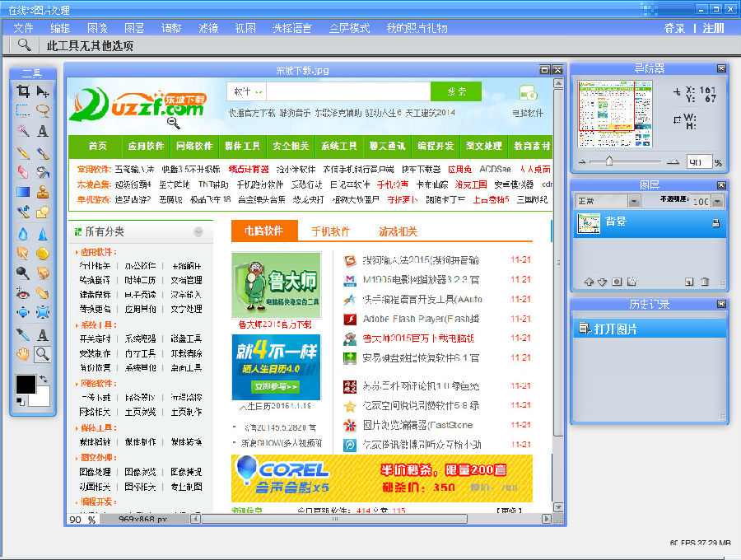741x560 pixels.
Task: Open the black foreground color swatch
Action: tap(26, 384)
